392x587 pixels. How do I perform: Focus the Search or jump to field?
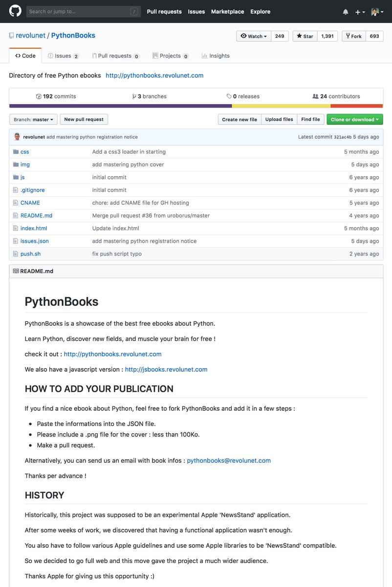pyautogui.click(x=84, y=11)
